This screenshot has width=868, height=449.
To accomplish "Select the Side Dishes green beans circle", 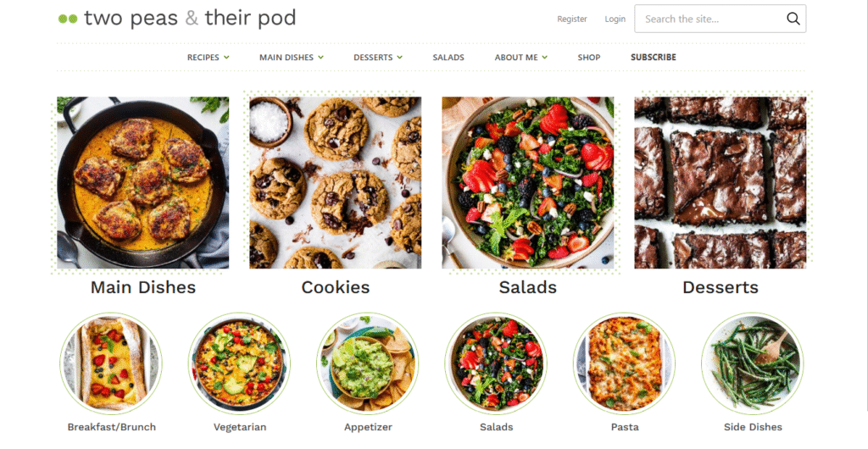I will click(753, 363).
